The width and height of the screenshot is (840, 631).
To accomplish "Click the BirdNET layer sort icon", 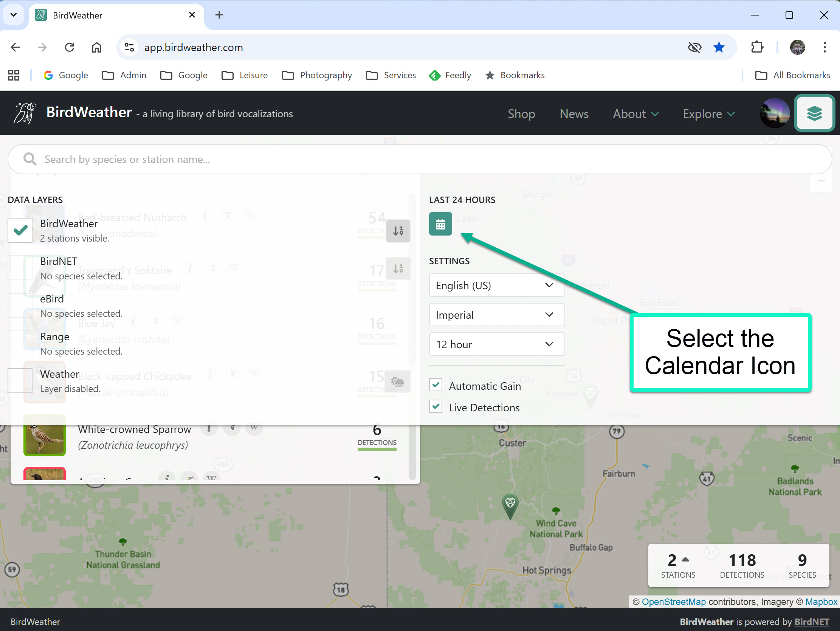I will pos(398,268).
